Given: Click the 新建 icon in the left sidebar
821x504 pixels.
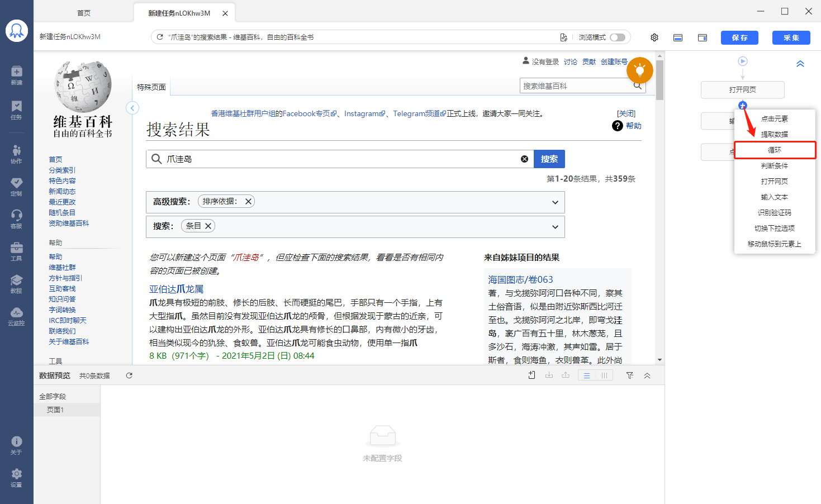Looking at the screenshot, I should coord(17,75).
